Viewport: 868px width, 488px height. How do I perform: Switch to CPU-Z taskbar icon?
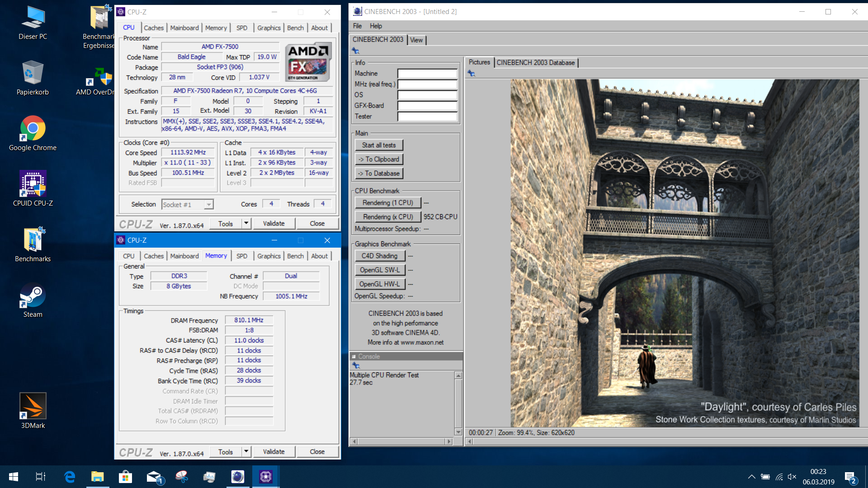pyautogui.click(x=266, y=477)
